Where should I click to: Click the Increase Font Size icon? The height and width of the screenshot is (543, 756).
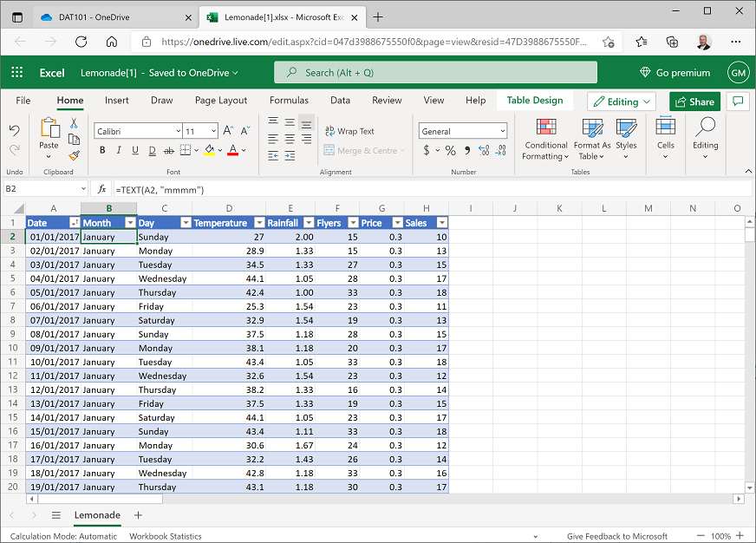click(228, 131)
